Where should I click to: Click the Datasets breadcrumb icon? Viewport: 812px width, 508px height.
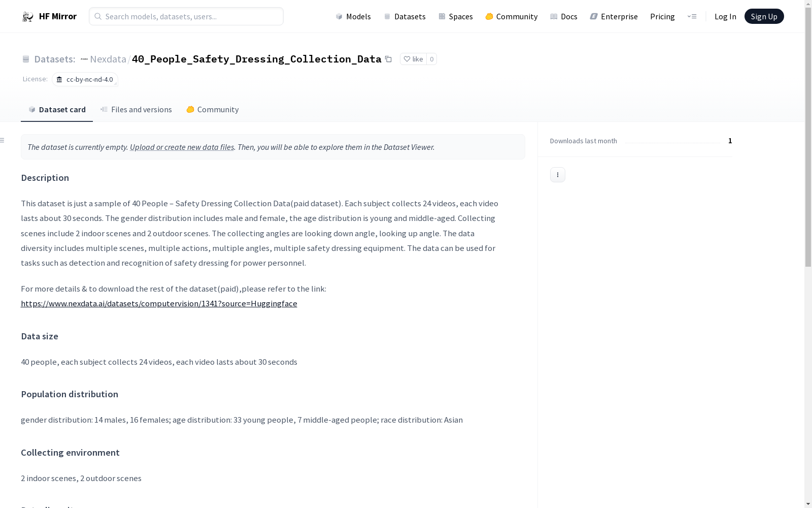(x=26, y=59)
